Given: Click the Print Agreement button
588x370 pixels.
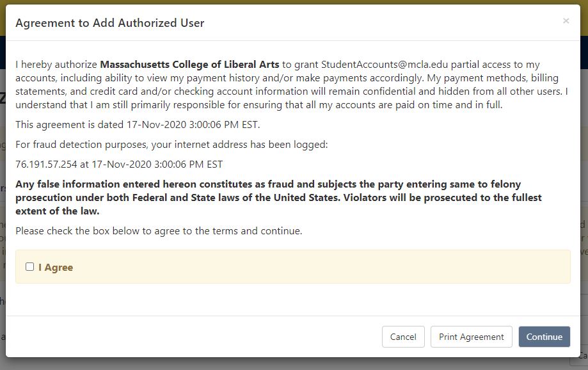Looking at the screenshot, I should click(x=471, y=337).
